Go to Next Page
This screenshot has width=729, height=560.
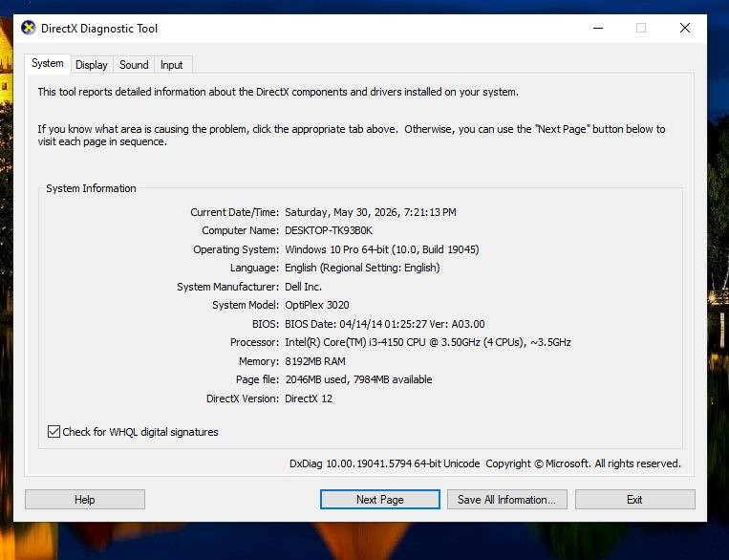pos(380,500)
